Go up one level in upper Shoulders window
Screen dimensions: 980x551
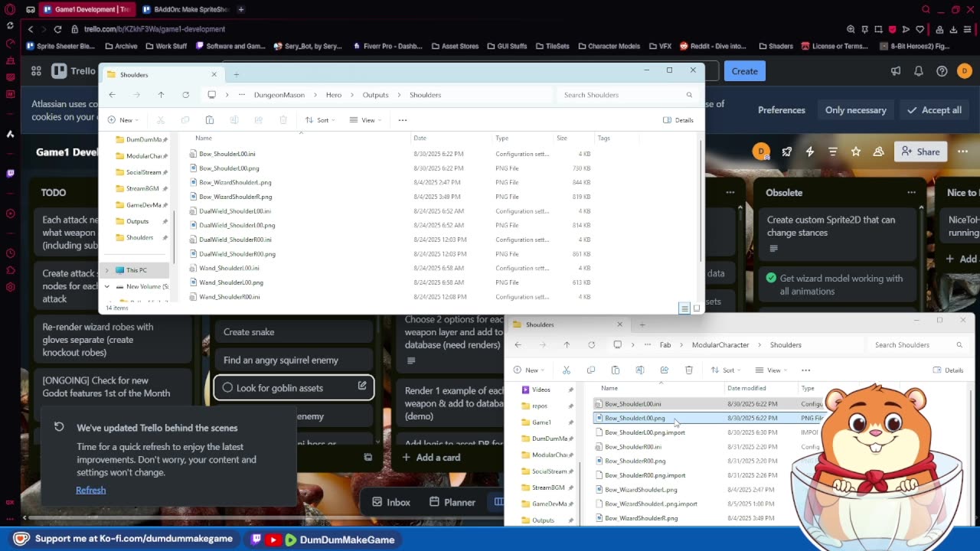[x=161, y=95]
